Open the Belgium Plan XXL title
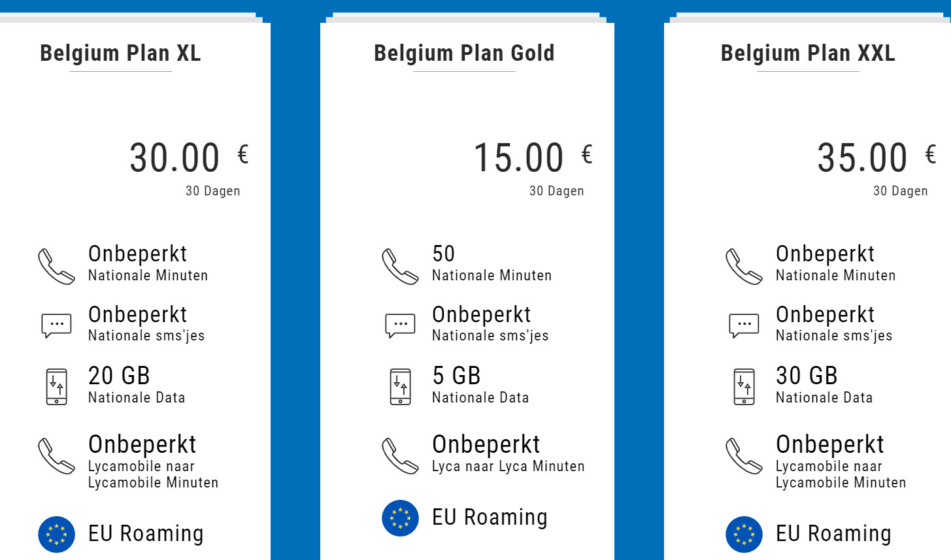The height and width of the screenshot is (560, 951). tap(808, 53)
